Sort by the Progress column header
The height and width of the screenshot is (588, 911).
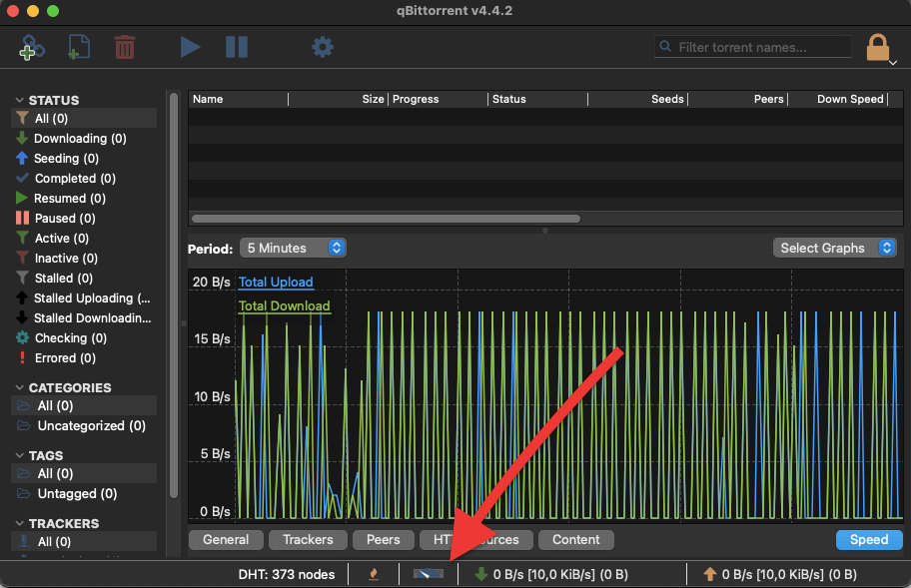(439, 99)
